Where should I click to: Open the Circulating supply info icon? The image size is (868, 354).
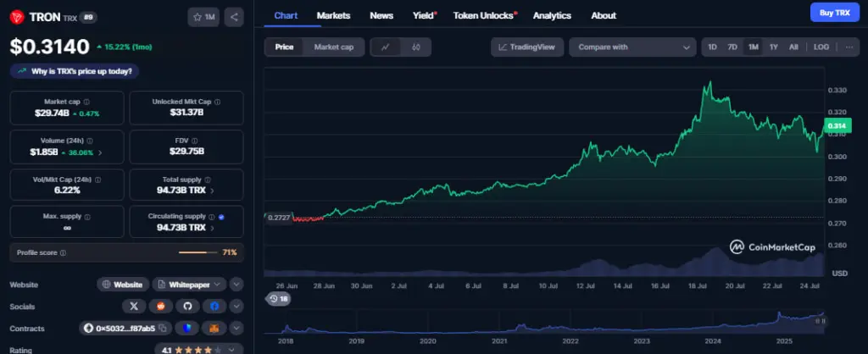pos(211,217)
